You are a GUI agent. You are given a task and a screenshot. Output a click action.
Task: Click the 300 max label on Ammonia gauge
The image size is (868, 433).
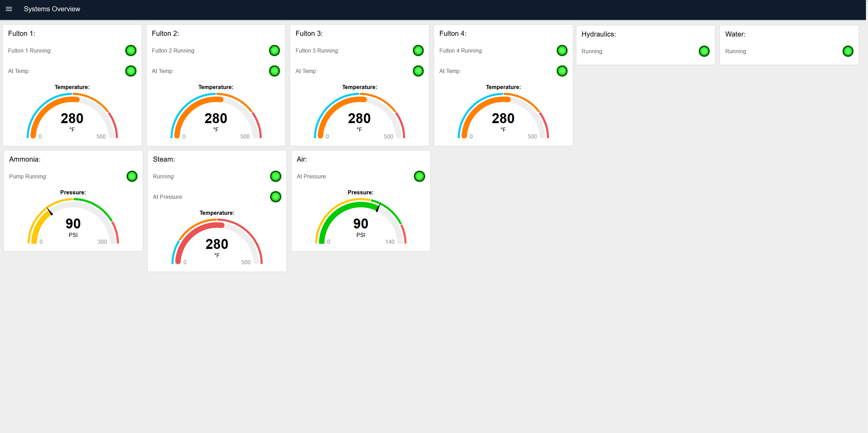coord(102,242)
